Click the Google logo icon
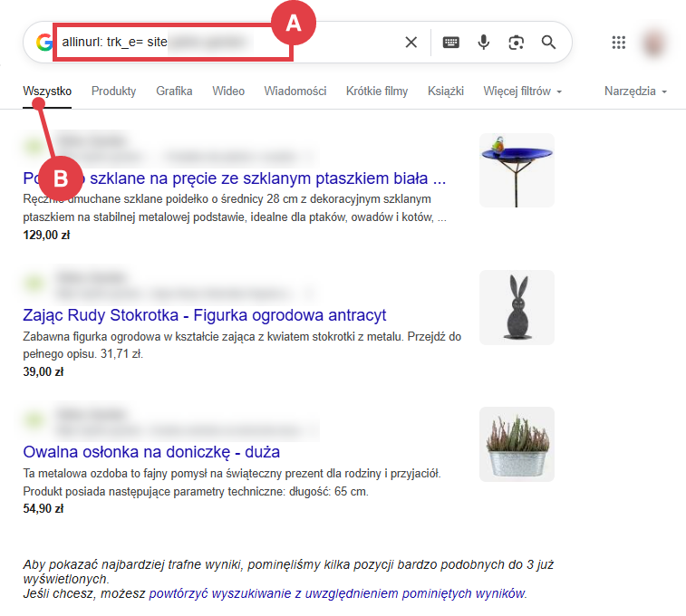This screenshot has height=616, width=686. pos(43,42)
